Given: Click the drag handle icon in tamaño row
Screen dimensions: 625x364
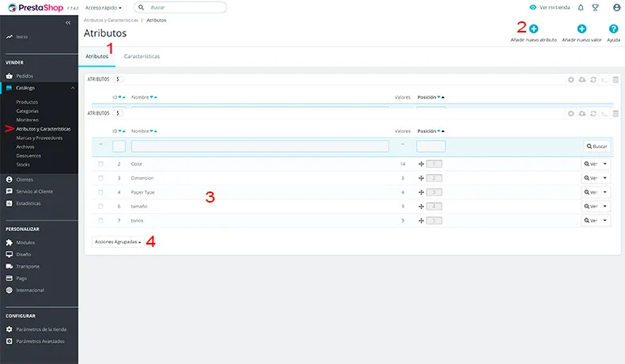Looking at the screenshot, I should [421, 207].
